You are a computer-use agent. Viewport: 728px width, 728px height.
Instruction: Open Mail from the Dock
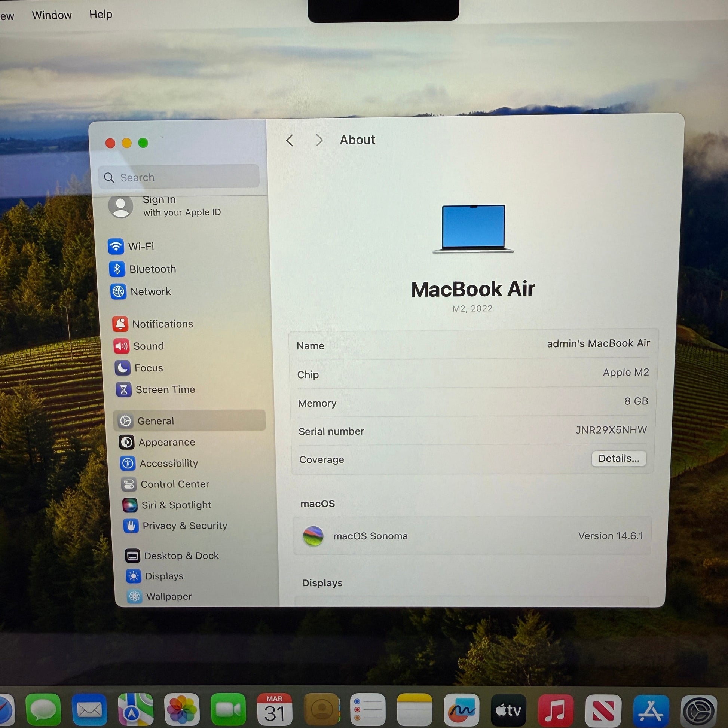tap(89, 710)
